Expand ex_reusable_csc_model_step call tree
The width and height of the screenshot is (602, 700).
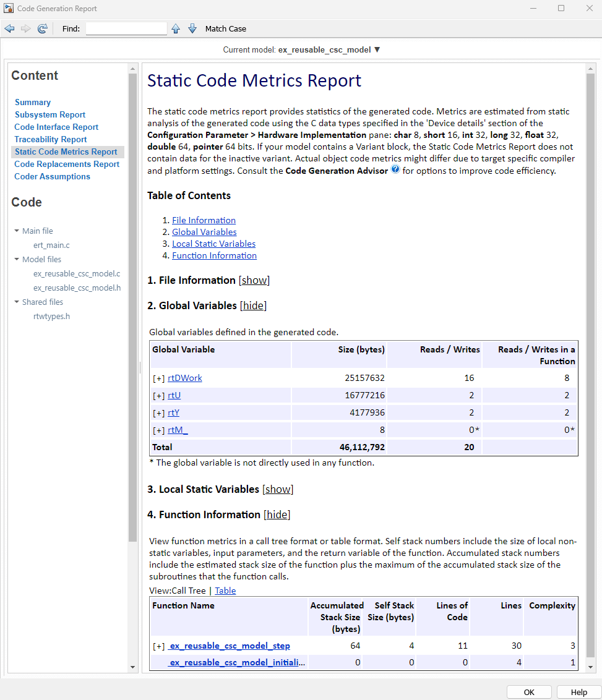pos(159,646)
